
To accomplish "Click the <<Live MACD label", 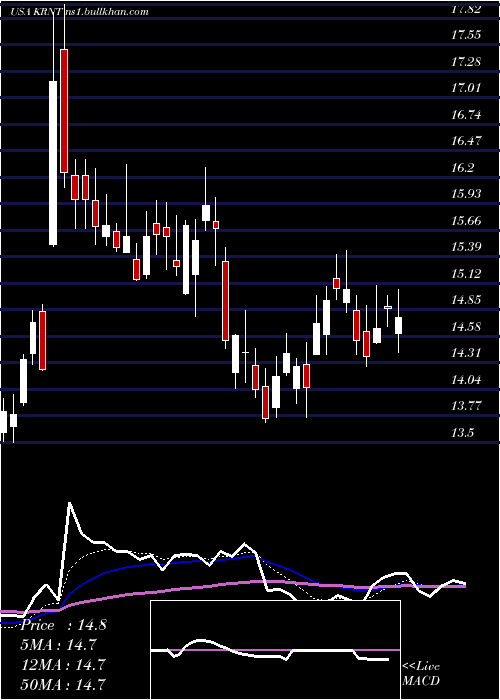I will (x=421, y=674).
